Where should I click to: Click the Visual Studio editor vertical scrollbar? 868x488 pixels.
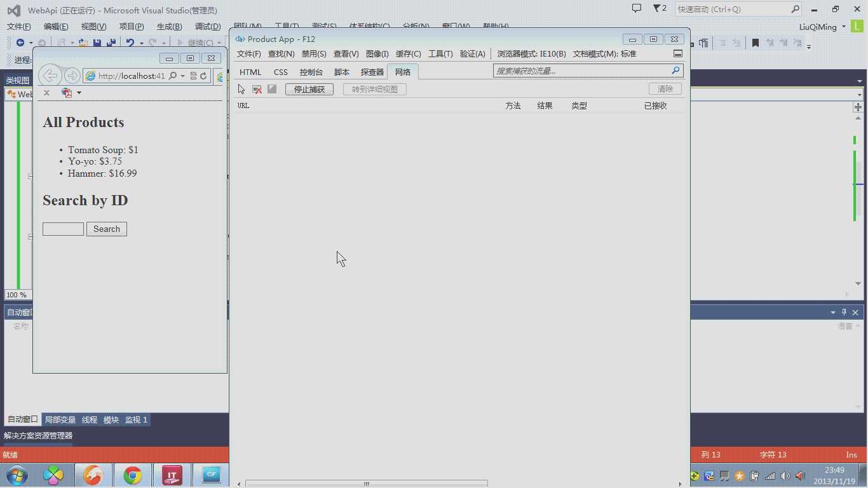coord(858,200)
